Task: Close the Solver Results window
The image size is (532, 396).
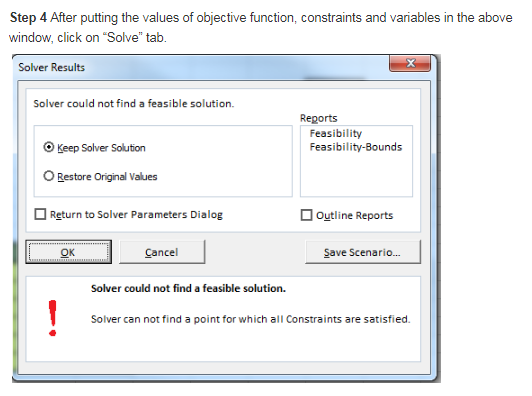Action: 410,63
